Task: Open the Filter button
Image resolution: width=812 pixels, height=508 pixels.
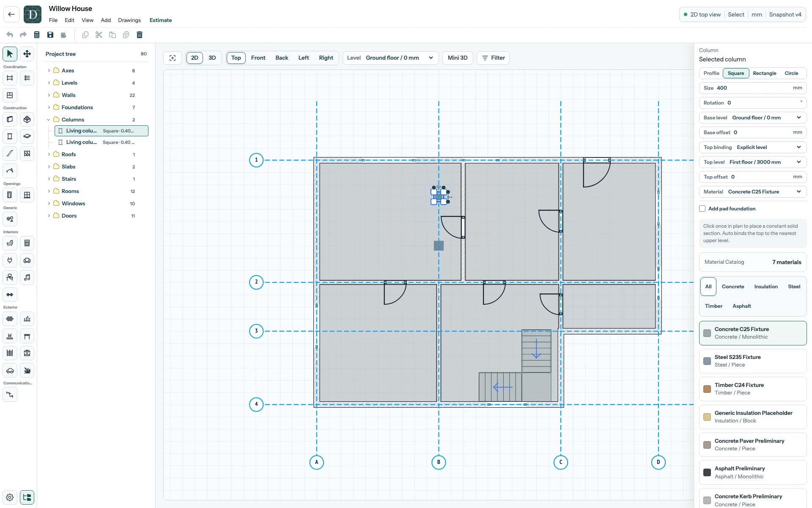Action: [x=493, y=58]
